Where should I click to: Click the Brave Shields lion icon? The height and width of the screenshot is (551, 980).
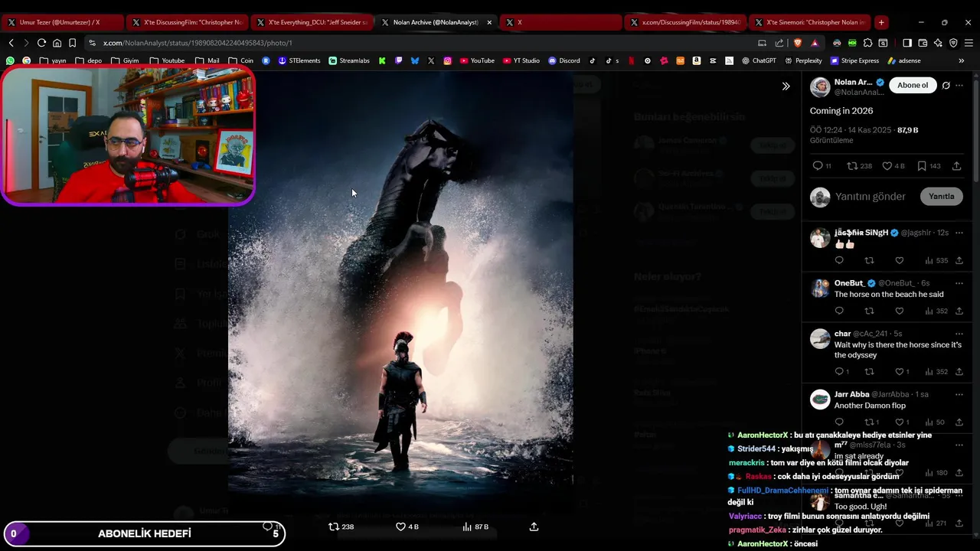click(x=798, y=43)
